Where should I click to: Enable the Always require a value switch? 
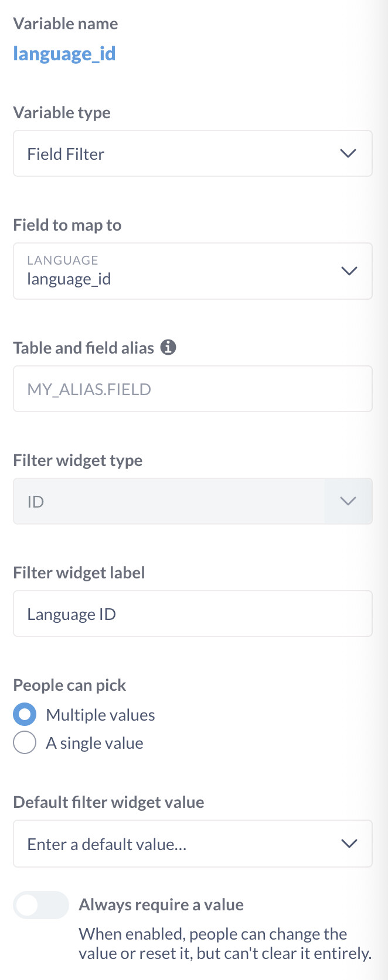41,905
